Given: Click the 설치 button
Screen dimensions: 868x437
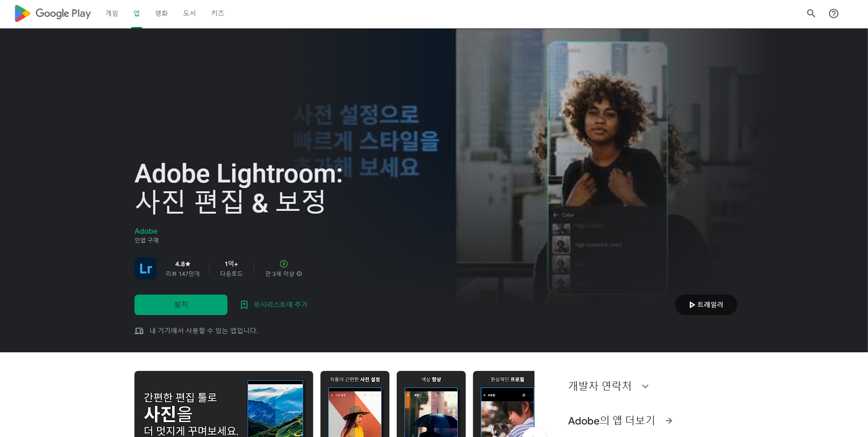Looking at the screenshot, I should [x=180, y=304].
